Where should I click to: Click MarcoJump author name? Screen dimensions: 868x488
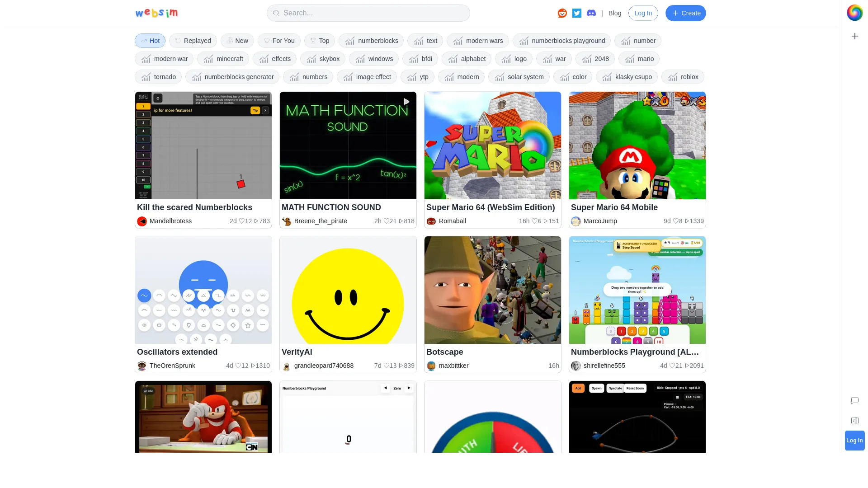click(600, 221)
